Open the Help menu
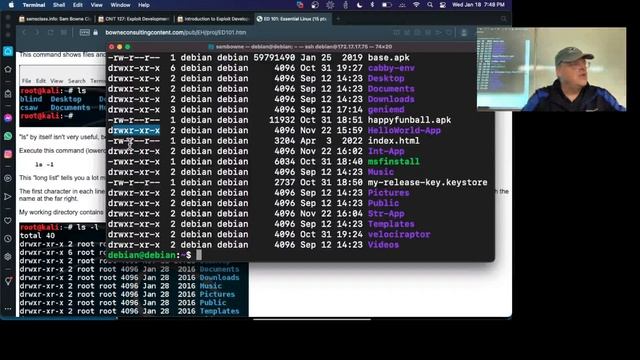Image resolution: width=640 pixels, height=360 pixels. coord(144,5)
